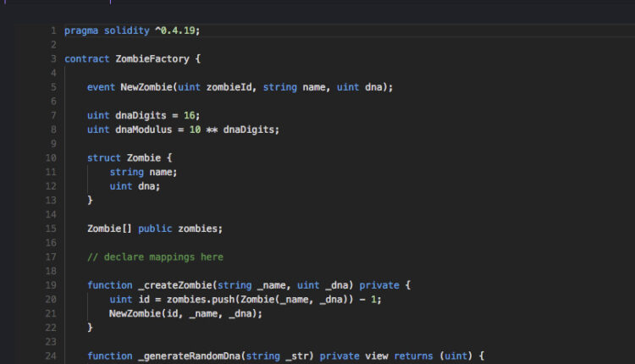Click the 'struct' keyword on line 10
Viewport: 635px width, 364px height.
pos(103,158)
